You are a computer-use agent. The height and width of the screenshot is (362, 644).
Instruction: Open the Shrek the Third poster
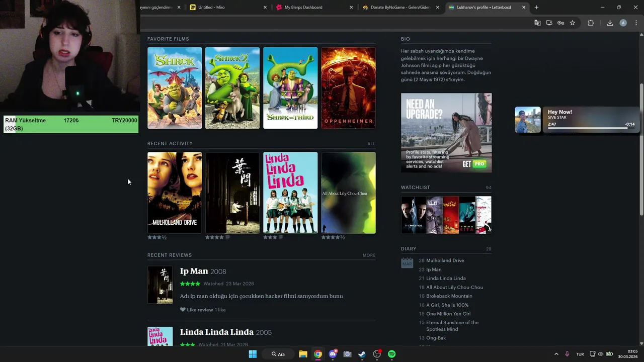point(290,88)
